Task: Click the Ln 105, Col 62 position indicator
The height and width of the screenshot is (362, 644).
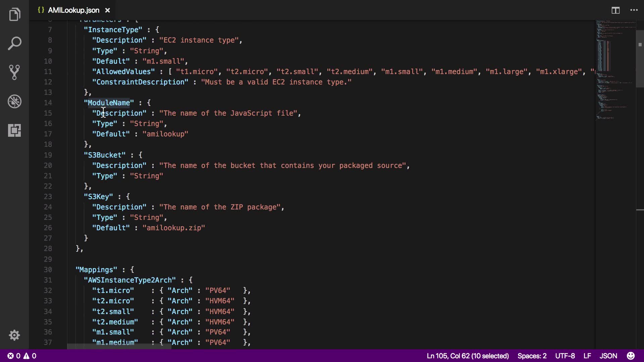Action: point(468,356)
